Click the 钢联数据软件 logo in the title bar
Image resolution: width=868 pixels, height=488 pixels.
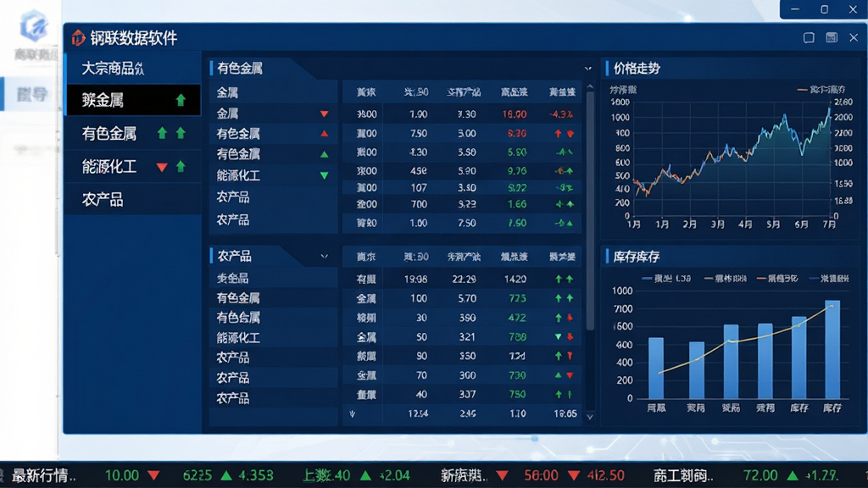pyautogui.click(x=78, y=37)
